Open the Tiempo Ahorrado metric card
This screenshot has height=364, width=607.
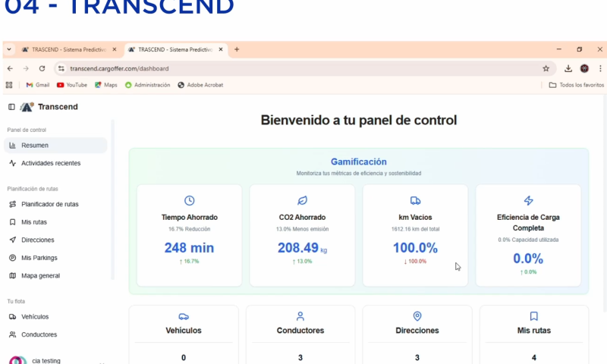(x=189, y=235)
